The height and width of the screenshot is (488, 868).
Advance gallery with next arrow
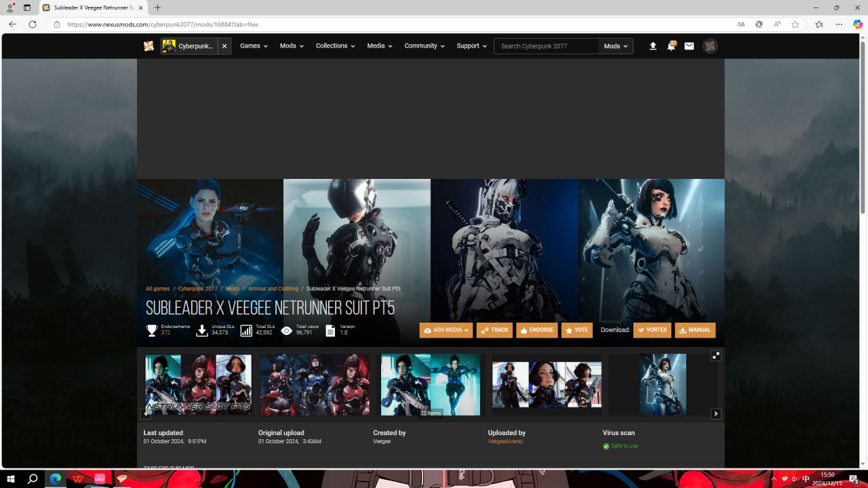tap(715, 413)
